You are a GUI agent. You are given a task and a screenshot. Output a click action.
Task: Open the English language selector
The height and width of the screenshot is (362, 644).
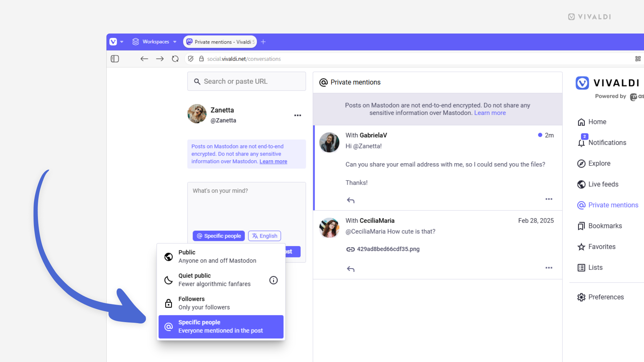(x=265, y=236)
